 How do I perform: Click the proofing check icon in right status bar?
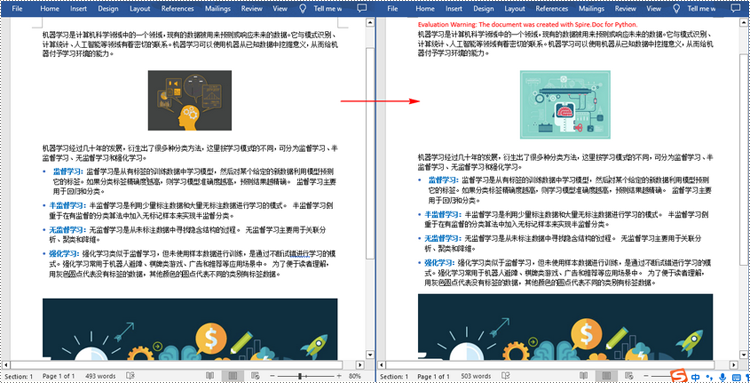tap(506, 376)
